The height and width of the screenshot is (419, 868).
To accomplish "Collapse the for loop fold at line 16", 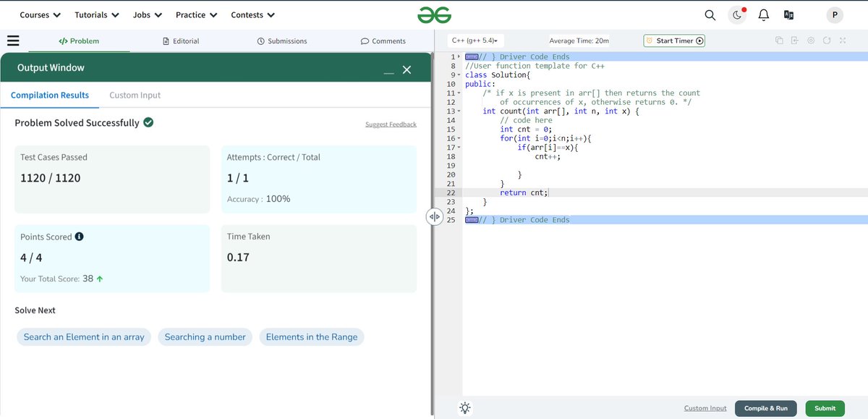I will click(x=459, y=138).
